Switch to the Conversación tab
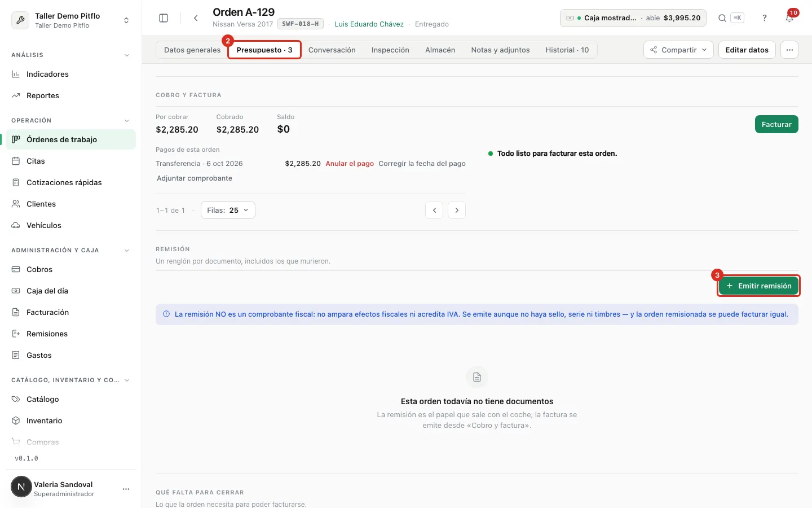 click(332, 50)
